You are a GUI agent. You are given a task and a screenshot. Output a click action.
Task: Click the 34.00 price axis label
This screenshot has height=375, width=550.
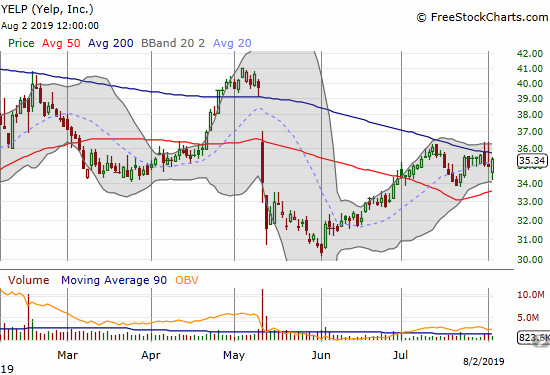pos(530,183)
